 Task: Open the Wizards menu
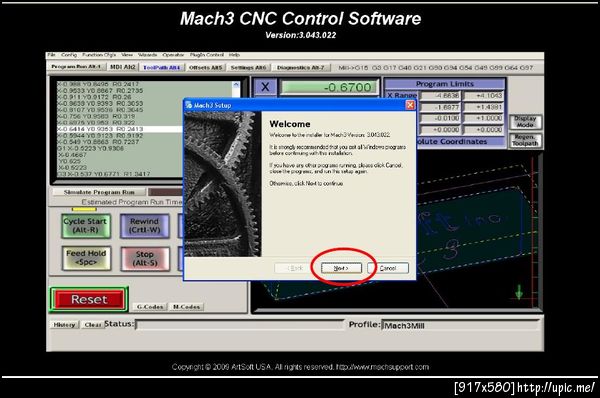click(x=148, y=55)
